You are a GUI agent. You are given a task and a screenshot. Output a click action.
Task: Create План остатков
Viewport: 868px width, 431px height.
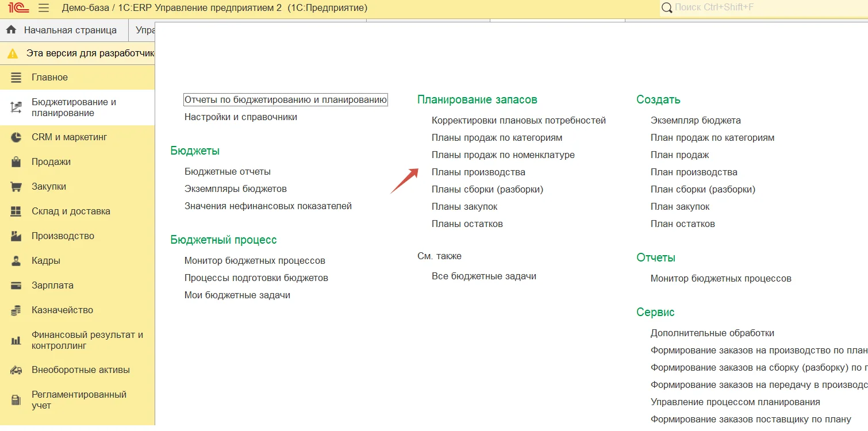(x=683, y=224)
